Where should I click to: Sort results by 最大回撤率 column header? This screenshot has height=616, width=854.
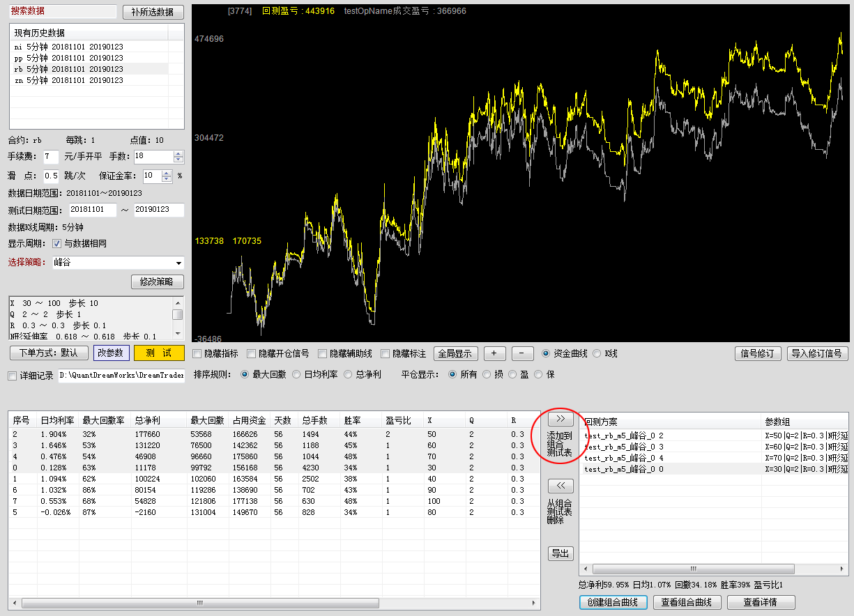click(105, 420)
